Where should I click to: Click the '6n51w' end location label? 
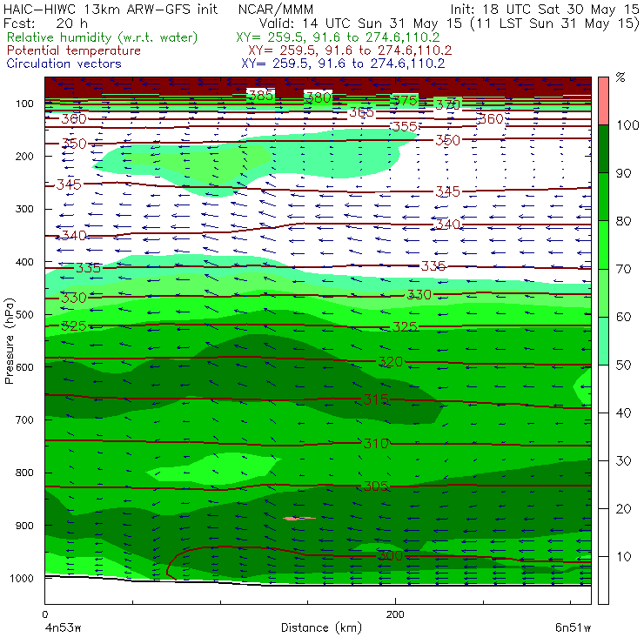[573, 628]
